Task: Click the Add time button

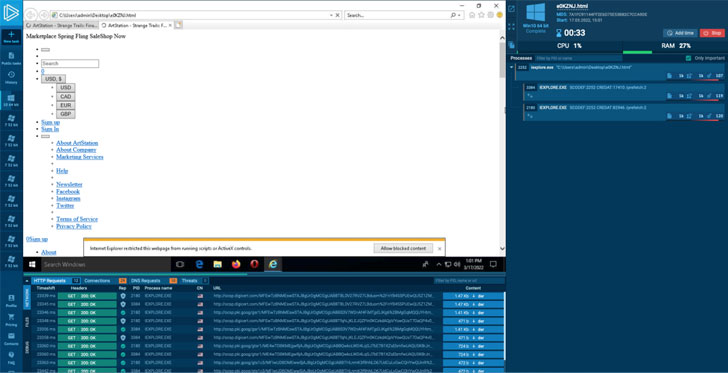Action: click(680, 33)
